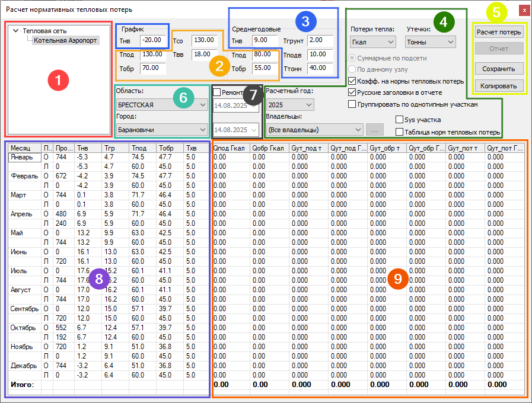Screen dimensions: 532x403
Task: Enable 'Таблица норм тепловых потерь' checkbox
Action: pyautogui.click(x=400, y=132)
